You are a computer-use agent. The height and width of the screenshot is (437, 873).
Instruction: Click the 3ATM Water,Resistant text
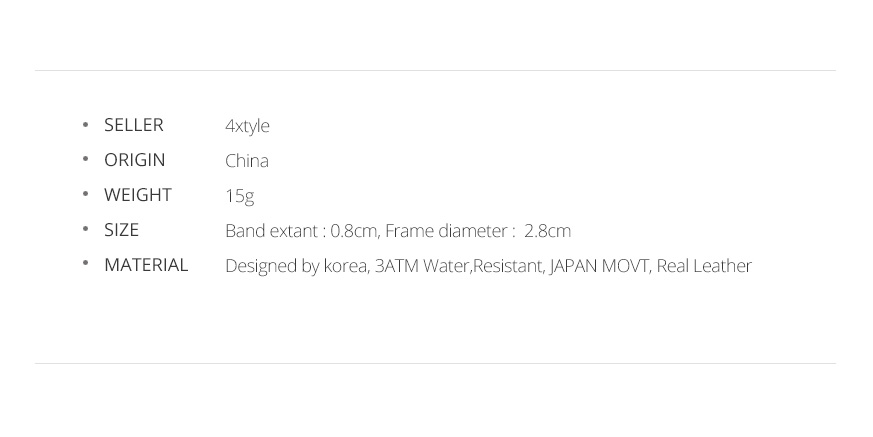459,266
